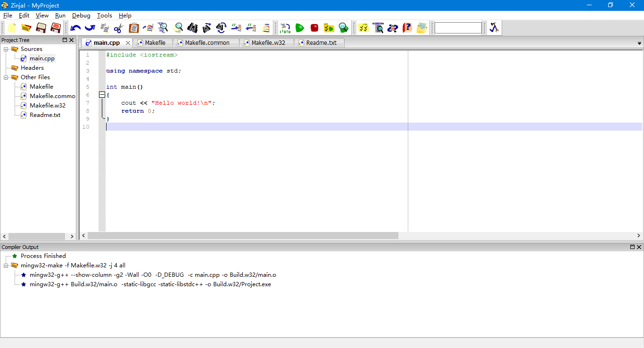Click inside the toolbar search text box
Screen dimensions: 644x348
(x=457, y=27)
